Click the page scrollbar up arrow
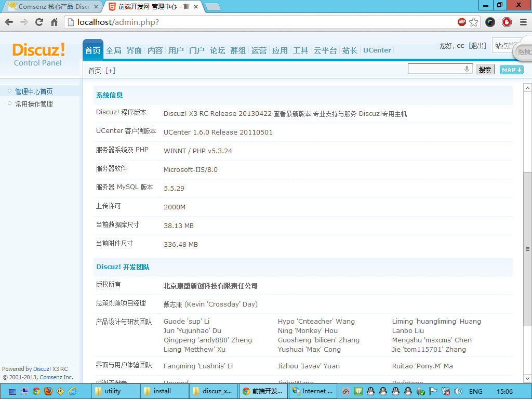 [x=527, y=88]
